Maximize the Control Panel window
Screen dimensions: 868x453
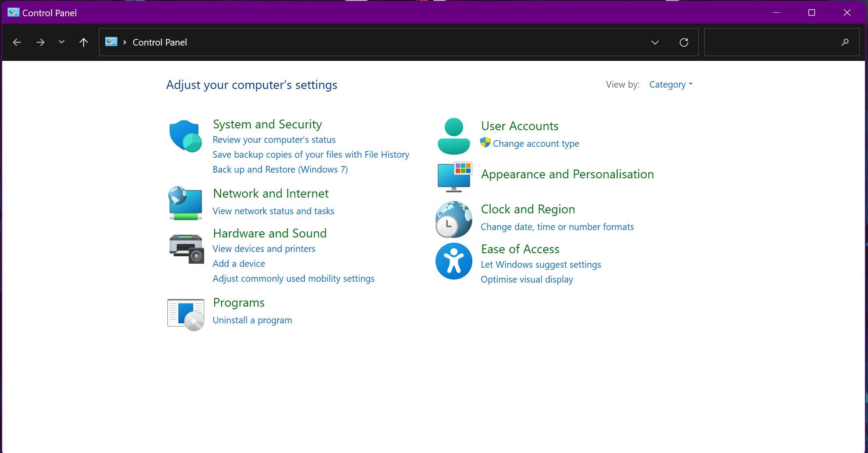[x=811, y=13]
